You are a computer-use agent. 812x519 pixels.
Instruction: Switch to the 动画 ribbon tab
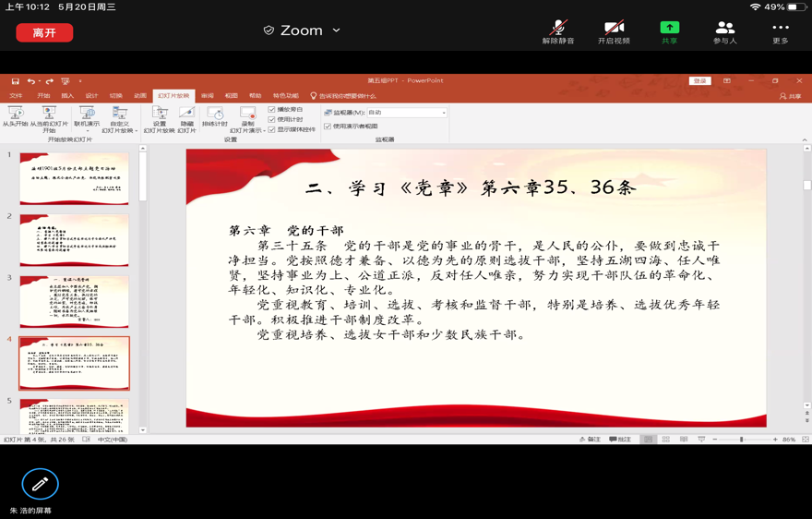[140, 96]
